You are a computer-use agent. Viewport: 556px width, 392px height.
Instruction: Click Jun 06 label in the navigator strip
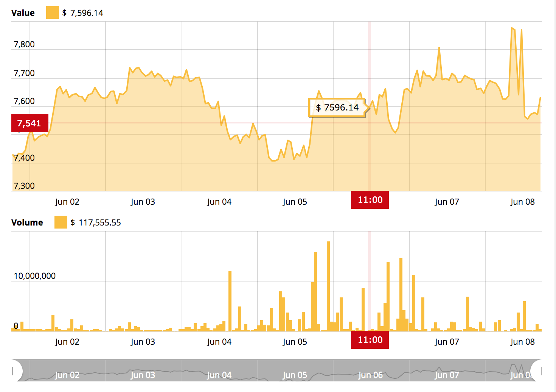pyautogui.click(x=370, y=375)
